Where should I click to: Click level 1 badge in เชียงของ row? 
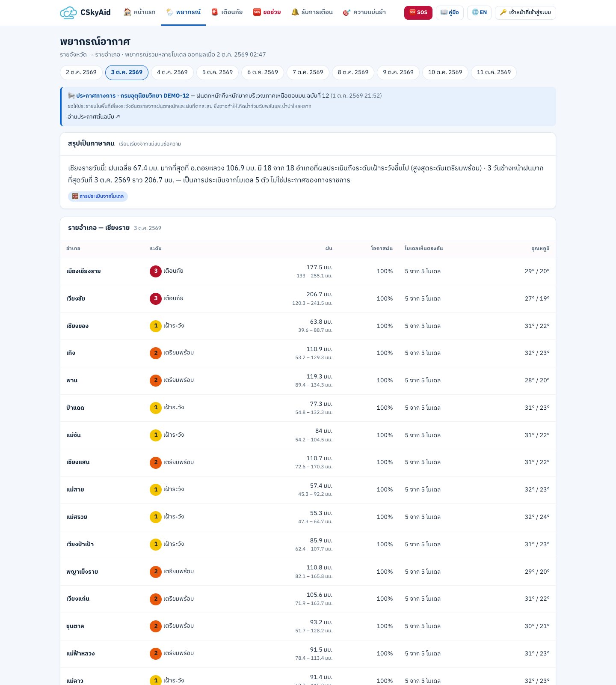156,326
